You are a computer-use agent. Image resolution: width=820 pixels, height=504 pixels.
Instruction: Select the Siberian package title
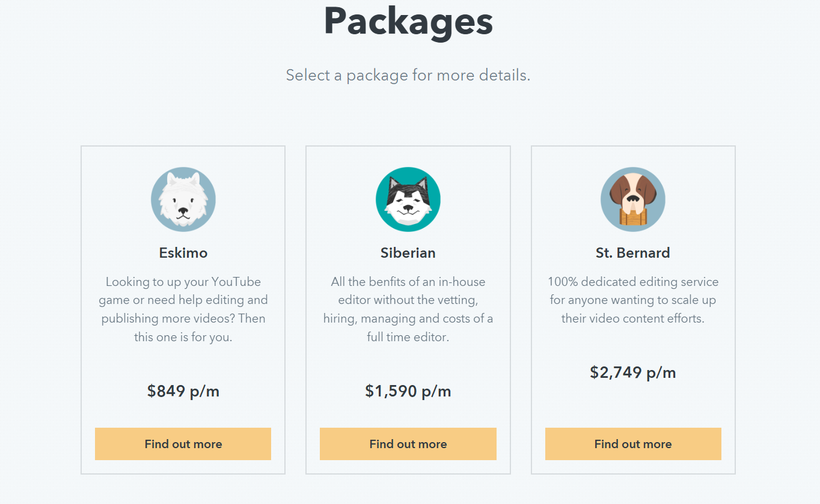point(408,253)
